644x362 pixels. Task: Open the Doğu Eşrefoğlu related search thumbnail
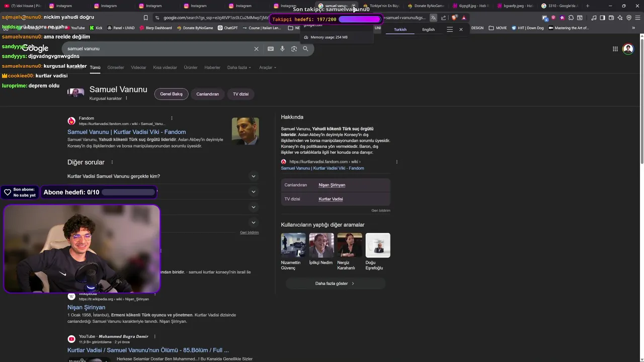tap(378, 245)
